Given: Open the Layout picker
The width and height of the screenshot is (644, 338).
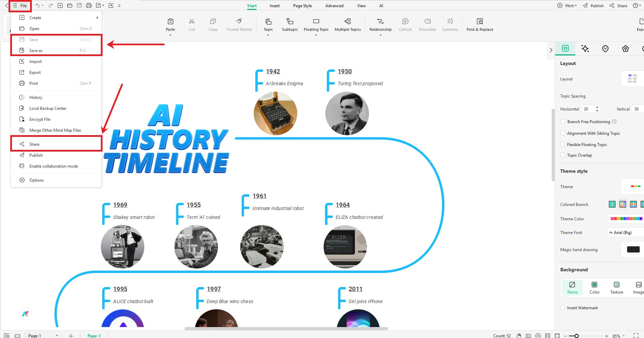Looking at the screenshot, I should (633, 79).
